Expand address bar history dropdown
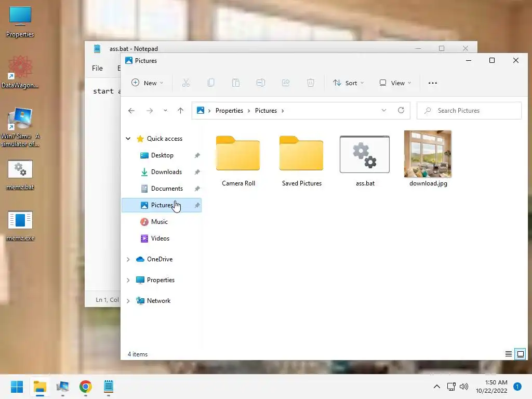This screenshot has height=399, width=532. point(384,110)
